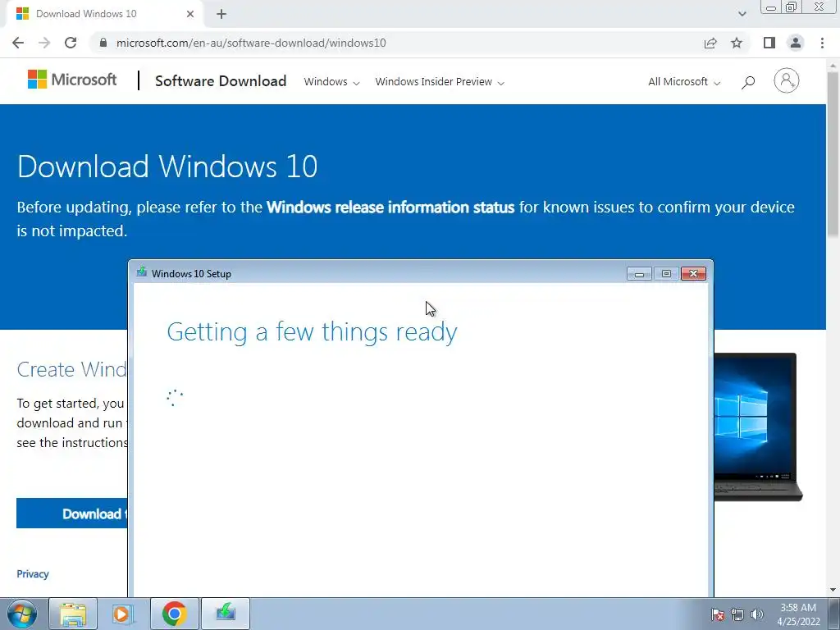Open the Windows Start button
840x630 pixels.
pos(21,614)
